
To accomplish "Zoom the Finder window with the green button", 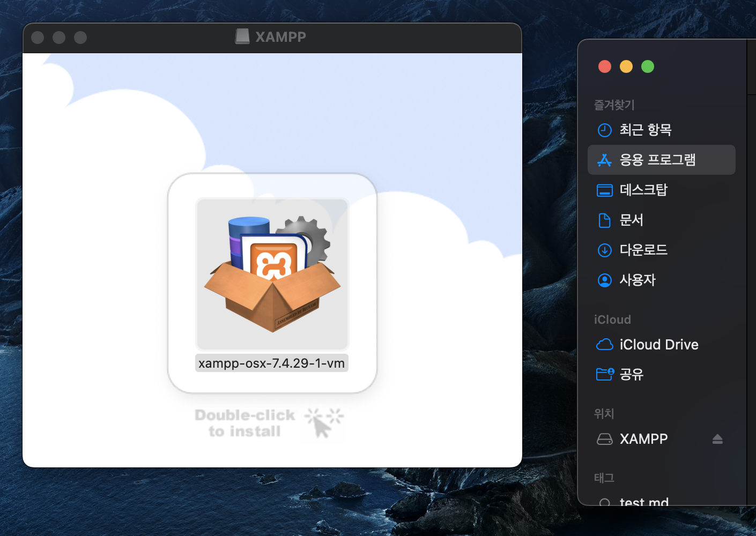I will 648,66.
